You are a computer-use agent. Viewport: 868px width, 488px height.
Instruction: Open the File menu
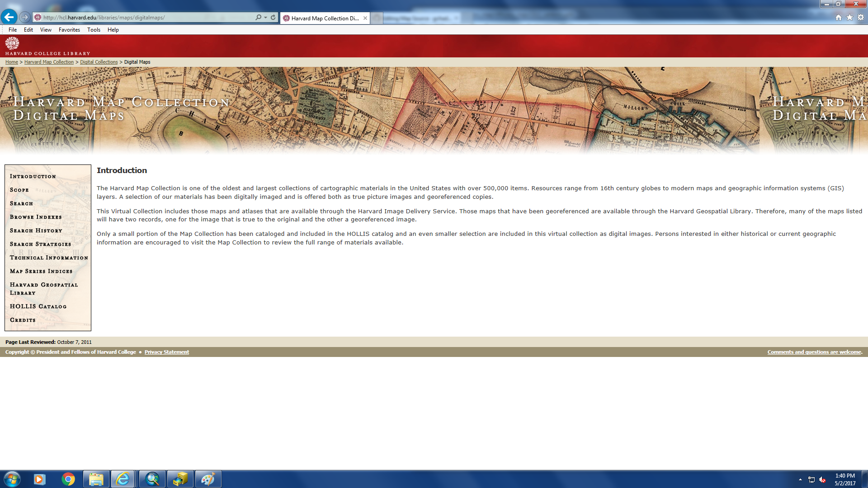tap(13, 30)
